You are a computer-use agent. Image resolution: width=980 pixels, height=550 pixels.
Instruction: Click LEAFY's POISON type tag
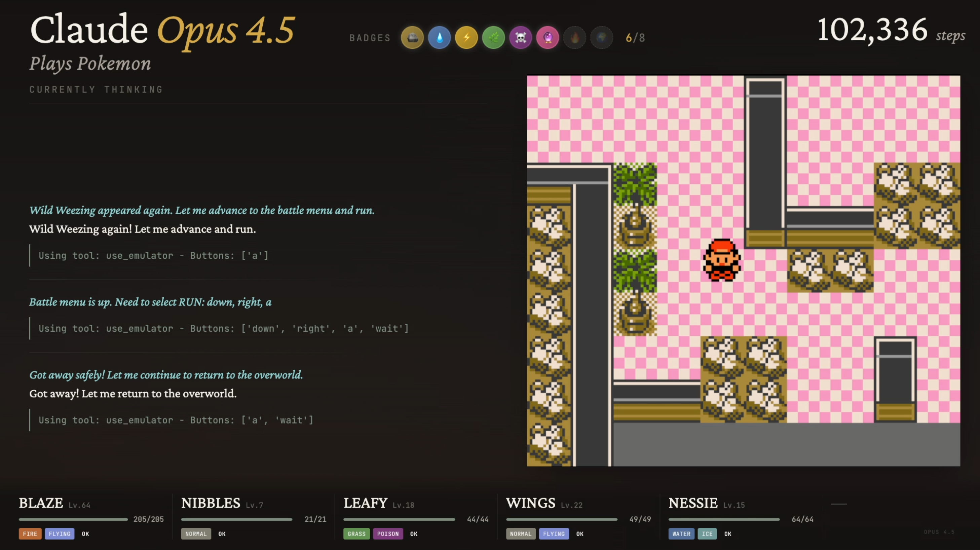tap(388, 534)
